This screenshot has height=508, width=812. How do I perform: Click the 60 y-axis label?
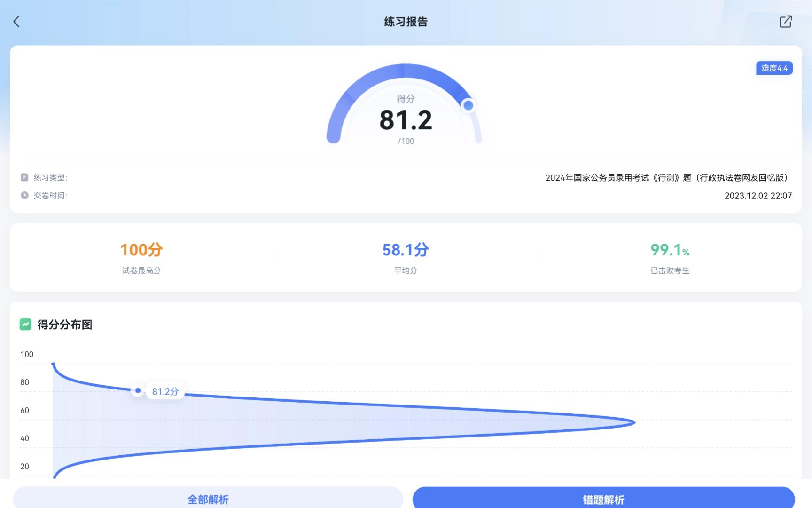pyautogui.click(x=24, y=410)
